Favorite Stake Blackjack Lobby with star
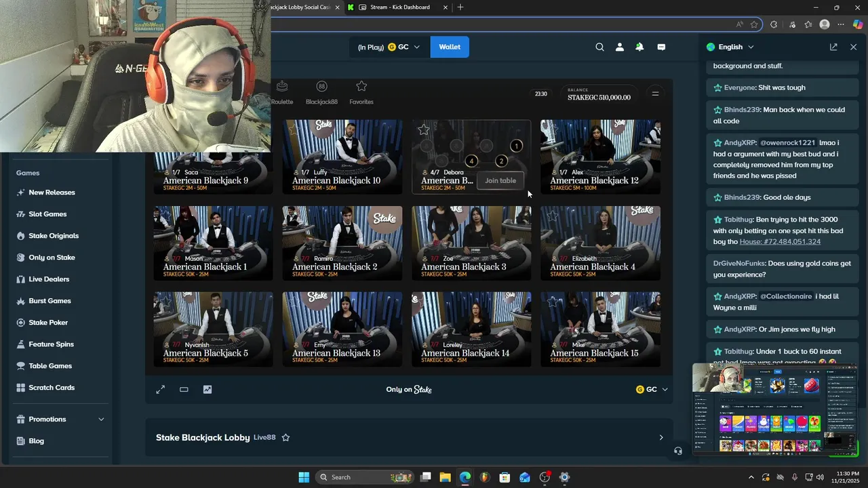 285,438
